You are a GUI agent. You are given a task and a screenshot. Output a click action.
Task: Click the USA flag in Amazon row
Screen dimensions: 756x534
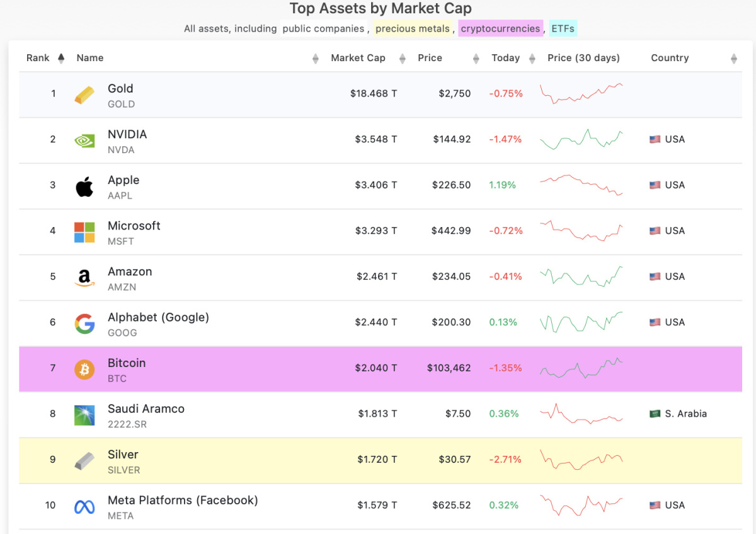point(655,277)
